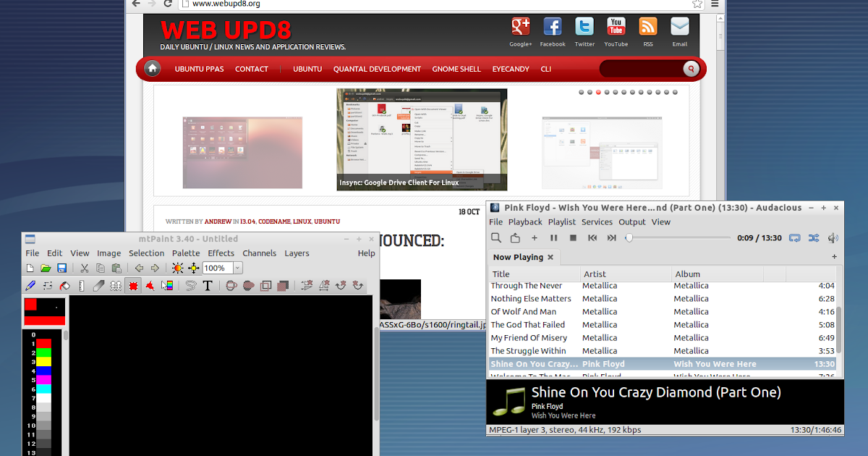The height and width of the screenshot is (456, 868).
Task: Enable shuffle playback in Audacious
Action: click(814, 239)
